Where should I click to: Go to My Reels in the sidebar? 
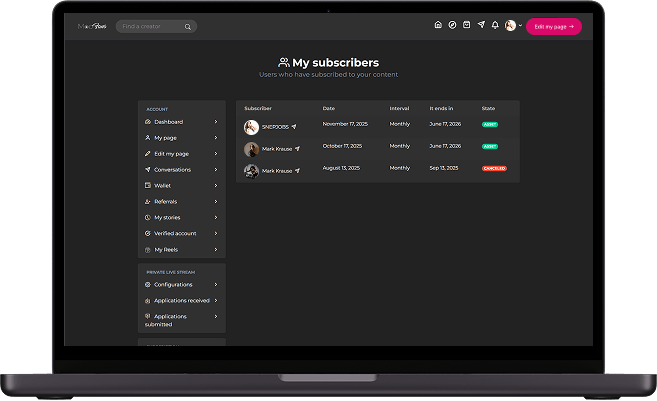click(181, 250)
